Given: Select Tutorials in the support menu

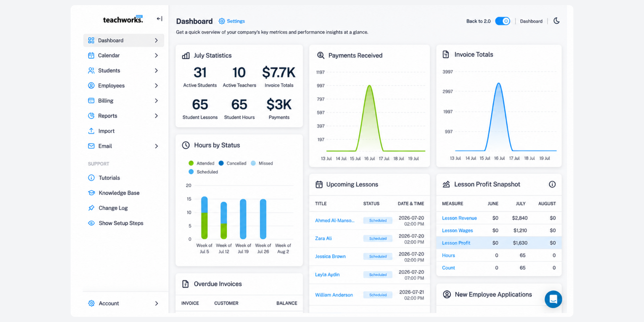Looking at the screenshot, I should pos(109,178).
